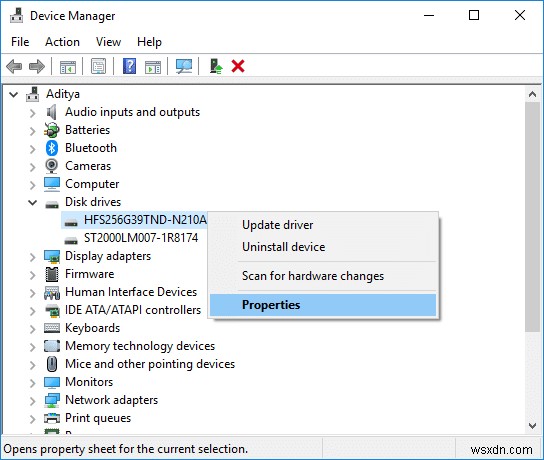Viewport: 544px width, 460px height.
Task: Click the Display adapters icon
Action: click(52, 256)
